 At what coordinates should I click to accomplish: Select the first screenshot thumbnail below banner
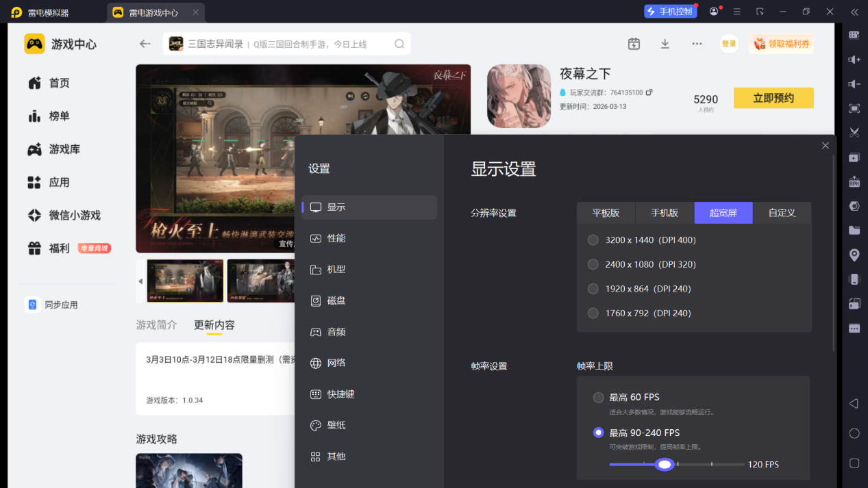[185, 281]
